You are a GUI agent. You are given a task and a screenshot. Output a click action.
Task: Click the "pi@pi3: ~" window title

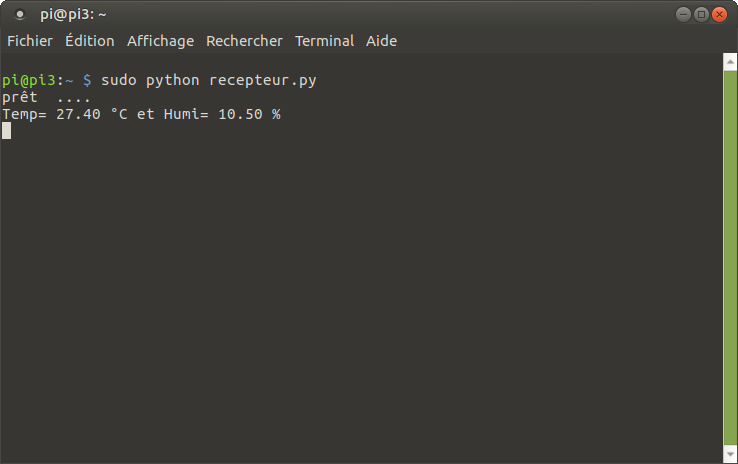[x=73, y=14]
